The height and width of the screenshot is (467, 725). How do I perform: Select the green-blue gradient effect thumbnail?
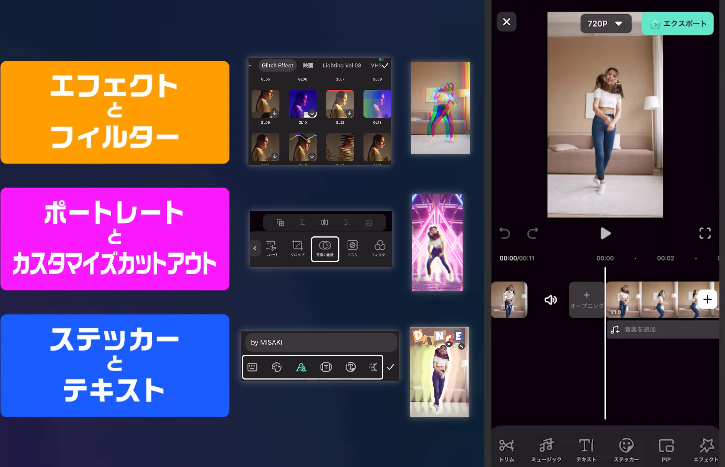[377, 104]
